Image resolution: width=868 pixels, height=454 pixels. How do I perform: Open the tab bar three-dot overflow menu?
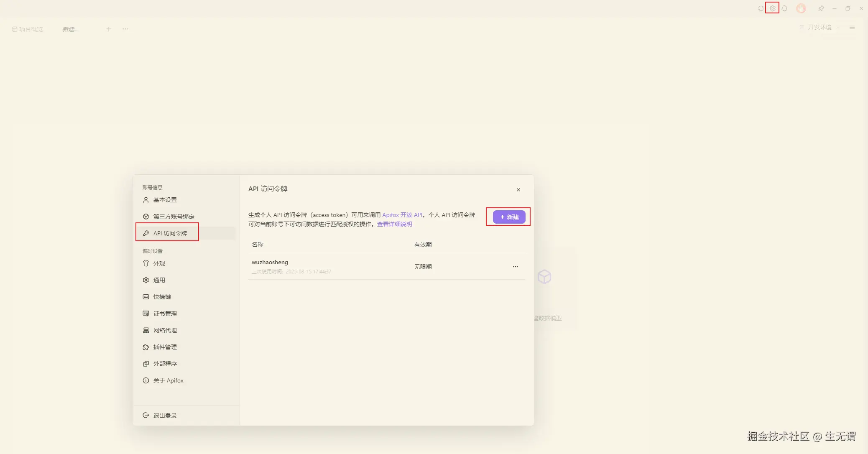125,29
